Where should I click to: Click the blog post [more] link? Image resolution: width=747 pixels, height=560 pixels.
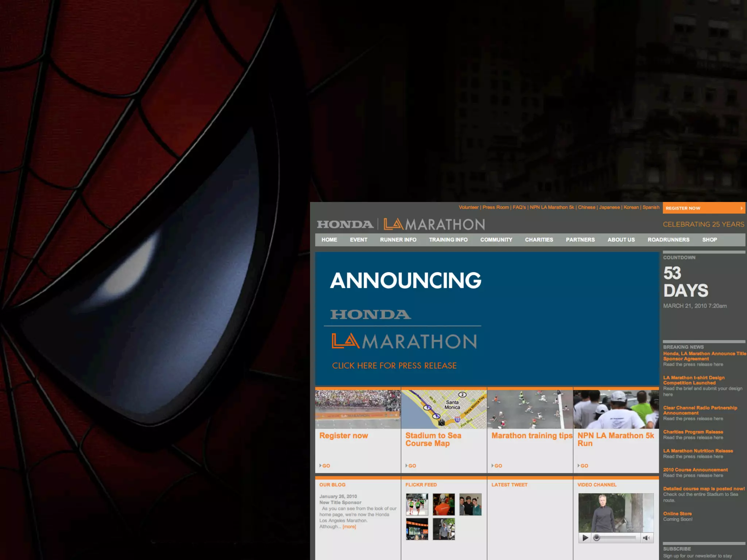tap(349, 526)
